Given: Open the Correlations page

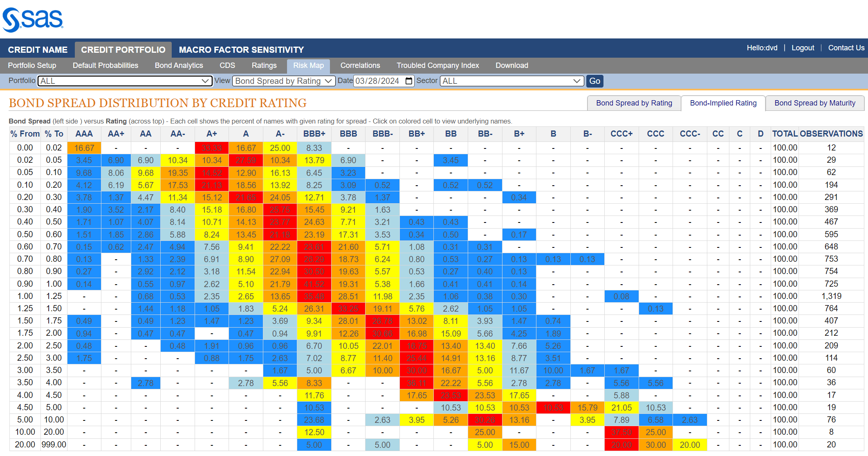Looking at the screenshot, I should coord(360,65).
